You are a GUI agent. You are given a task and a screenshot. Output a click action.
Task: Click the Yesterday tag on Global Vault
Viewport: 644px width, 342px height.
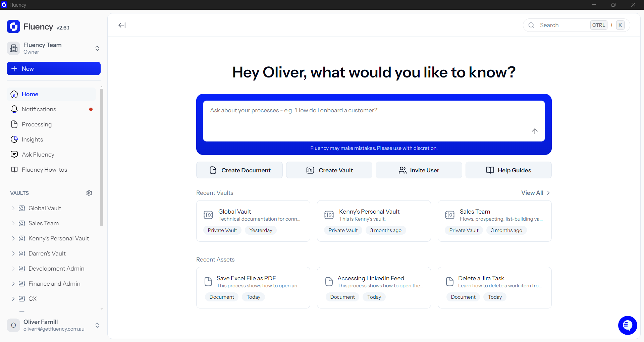[261, 230]
